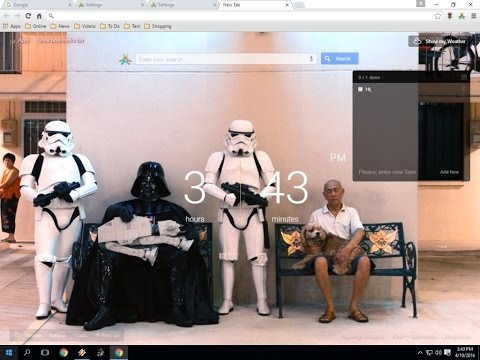This screenshot has height=360, width=480.
Task: Open the gray figure app on the taskbar
Action: point(100,352)
